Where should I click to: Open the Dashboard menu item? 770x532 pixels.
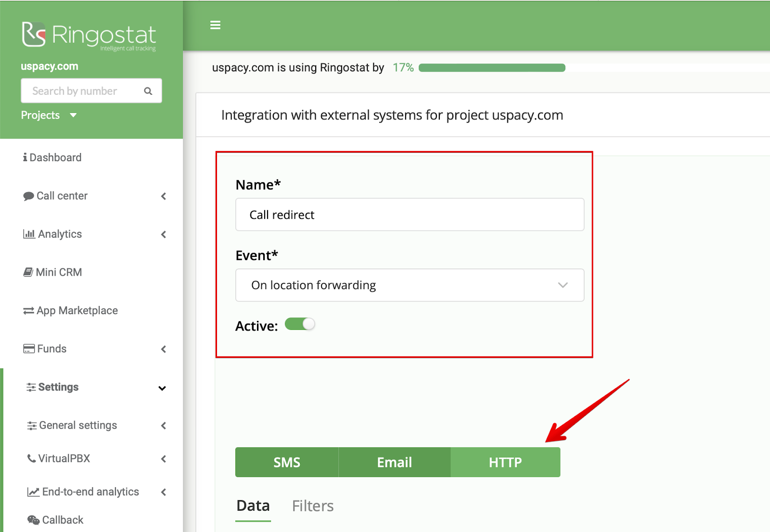click(x=52, y=157)
